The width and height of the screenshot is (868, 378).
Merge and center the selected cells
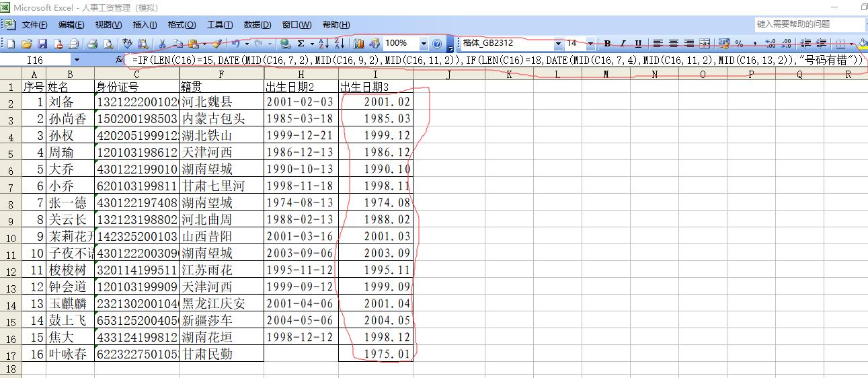[705, 44]
